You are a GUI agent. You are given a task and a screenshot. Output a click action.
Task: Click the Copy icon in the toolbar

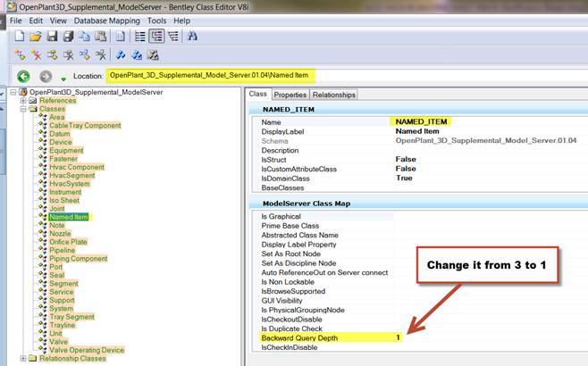84,37
